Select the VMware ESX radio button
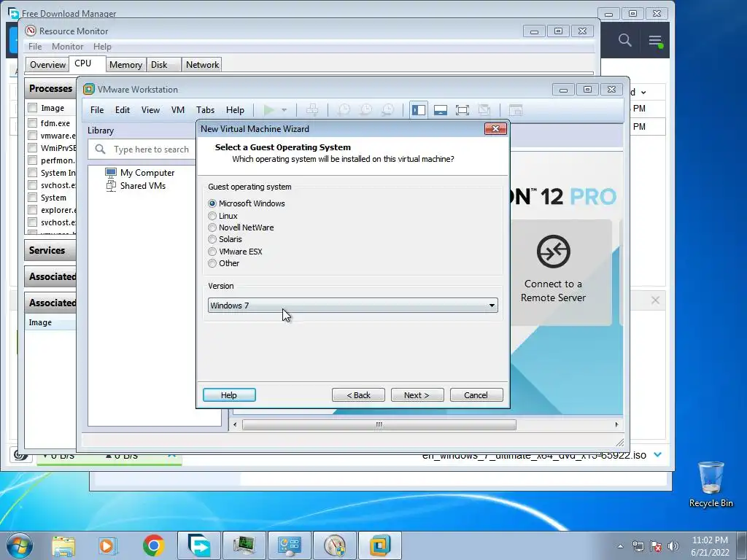This screenshot has height=560, width=747. 212,252
